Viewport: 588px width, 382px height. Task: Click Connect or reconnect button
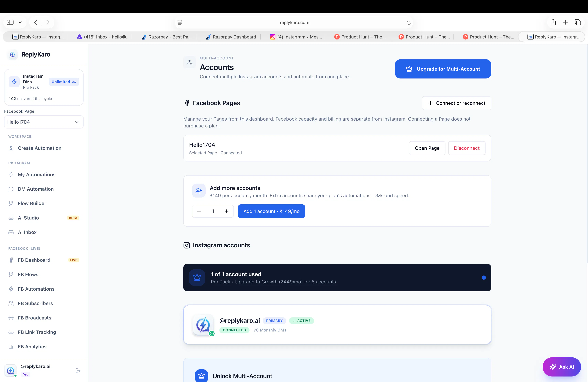click(x=456, y=103)
